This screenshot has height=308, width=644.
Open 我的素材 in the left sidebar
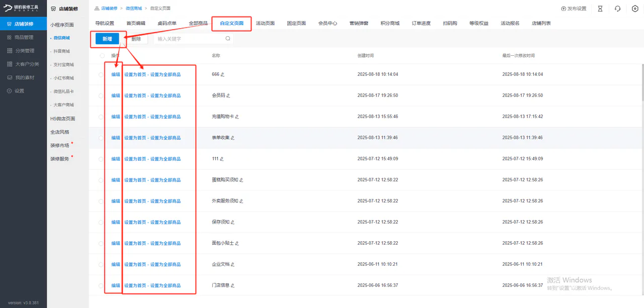pos(24,77)
